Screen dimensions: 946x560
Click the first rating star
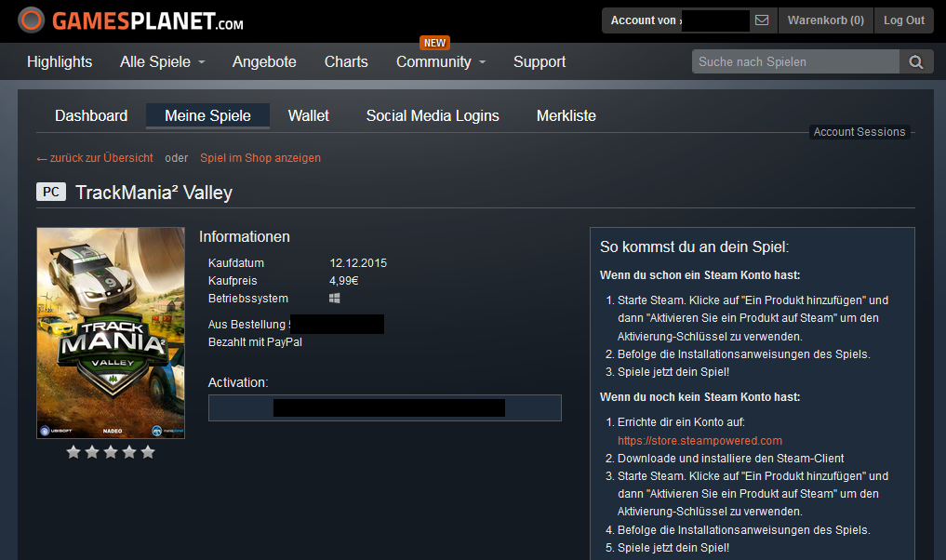point(73,452)
